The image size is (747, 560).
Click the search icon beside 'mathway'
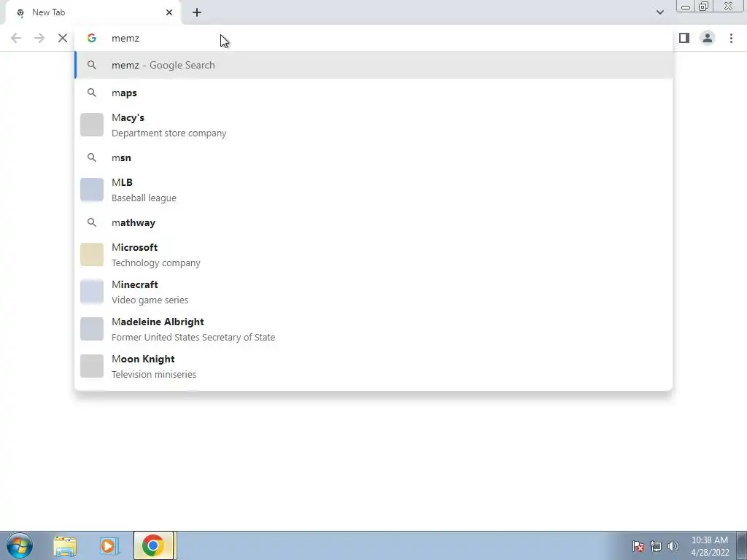point(91,222)
